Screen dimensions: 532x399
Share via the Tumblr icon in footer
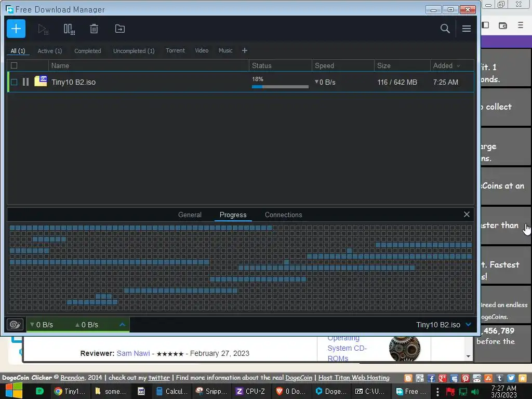(499, 378)
